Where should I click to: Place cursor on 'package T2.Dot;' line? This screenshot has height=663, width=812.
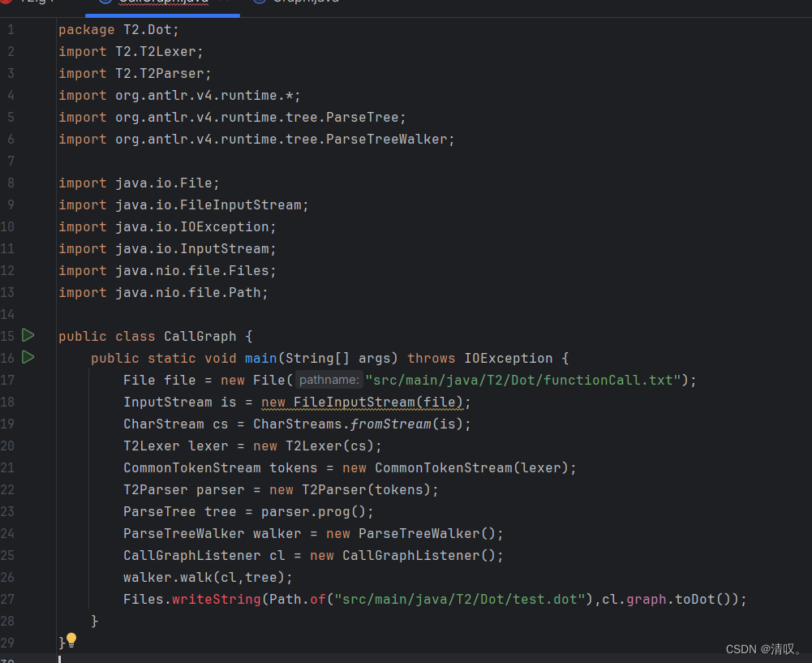(x=118, y=30)
